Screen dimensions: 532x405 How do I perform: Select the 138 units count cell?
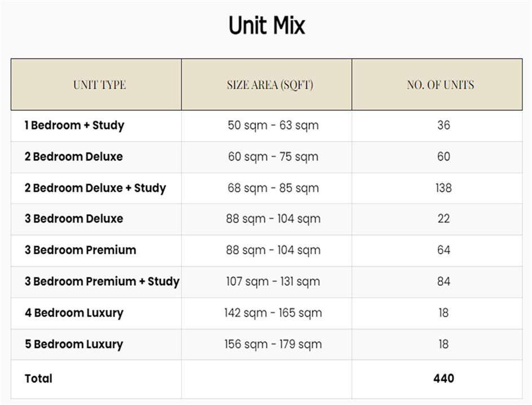click(443, 188)
